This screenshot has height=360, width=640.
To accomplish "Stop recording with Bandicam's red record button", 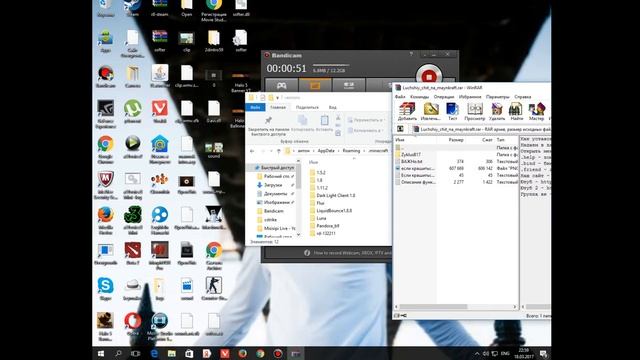I will [429, 76].
